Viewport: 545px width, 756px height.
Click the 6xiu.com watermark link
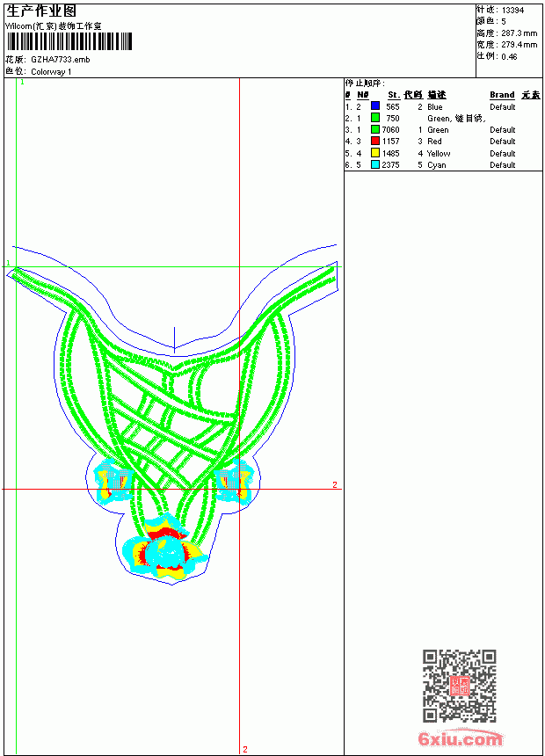(460, 738)
